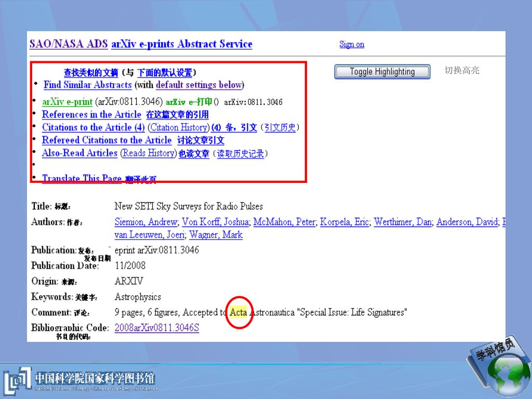Click the Sign on link
The width and height of the screenshot is (532, 399).
tap(352, 45)
